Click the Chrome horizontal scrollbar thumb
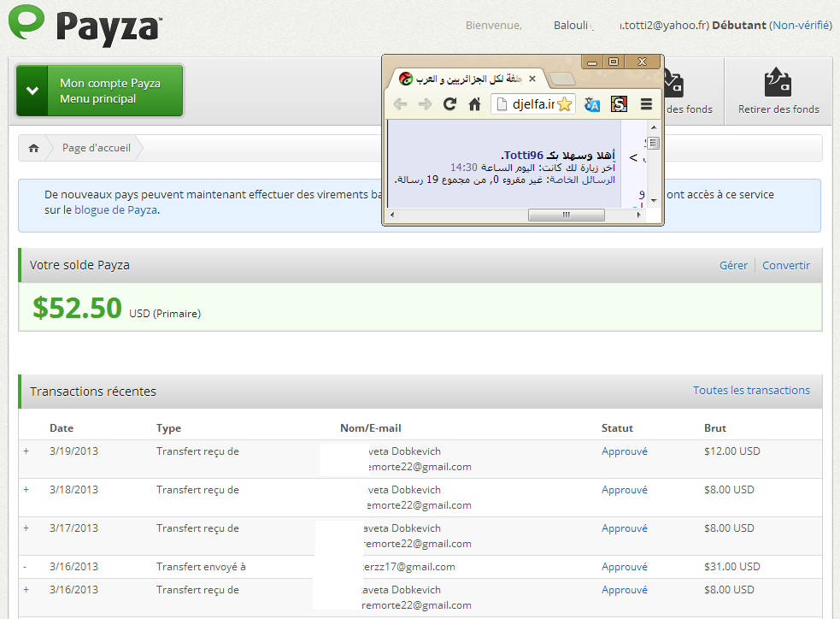The width and height of the screenshot is (840, 619). [x=567, y=215]
